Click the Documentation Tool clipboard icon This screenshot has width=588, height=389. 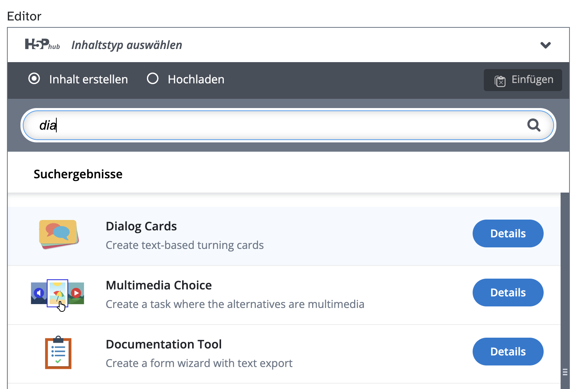coord(58,353)
